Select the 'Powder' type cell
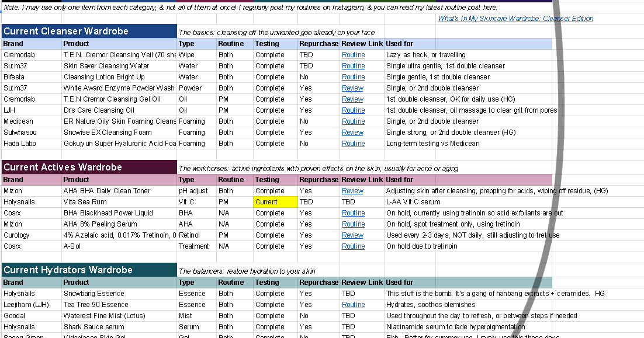 (197, 88)
